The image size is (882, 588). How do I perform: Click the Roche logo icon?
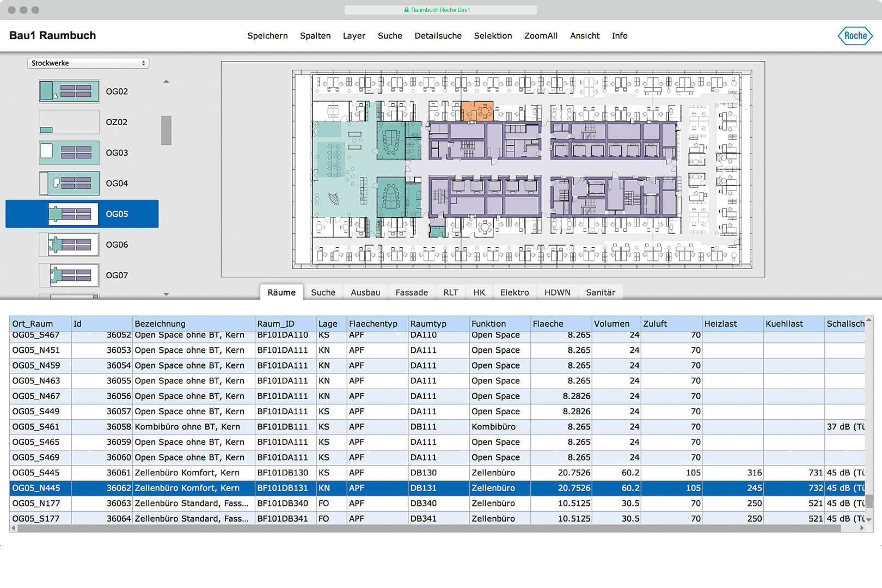point(855,36)
